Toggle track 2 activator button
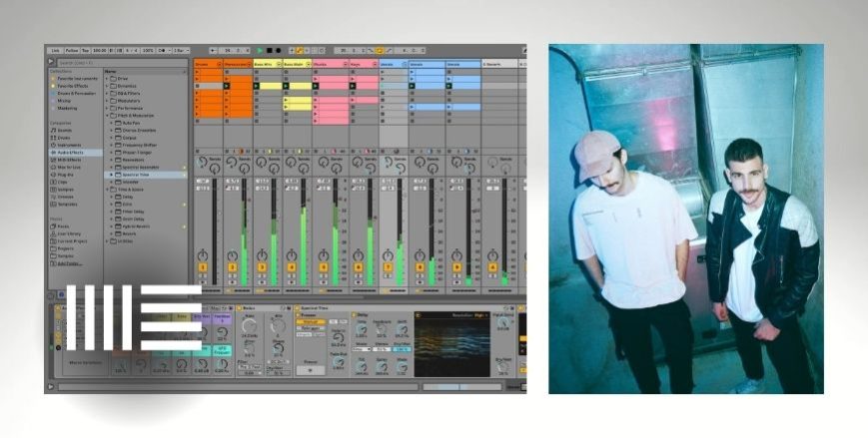Screen dimensions: 868x438 pos(233,267)
